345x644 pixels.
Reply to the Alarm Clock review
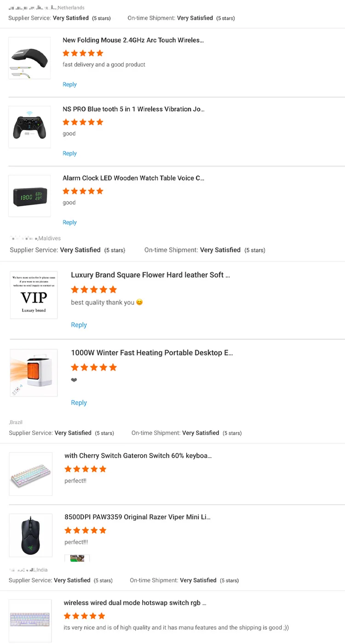[69, 223]
